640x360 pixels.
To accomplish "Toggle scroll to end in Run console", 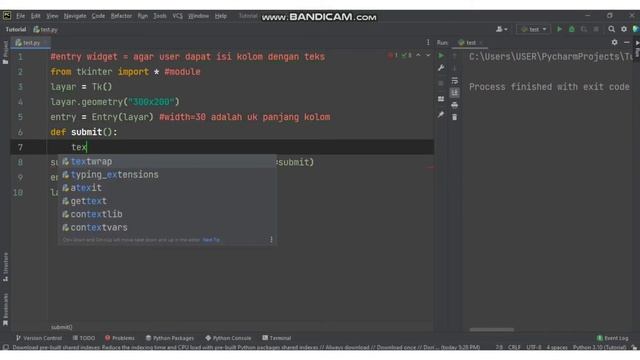I will tap(454, 93).
